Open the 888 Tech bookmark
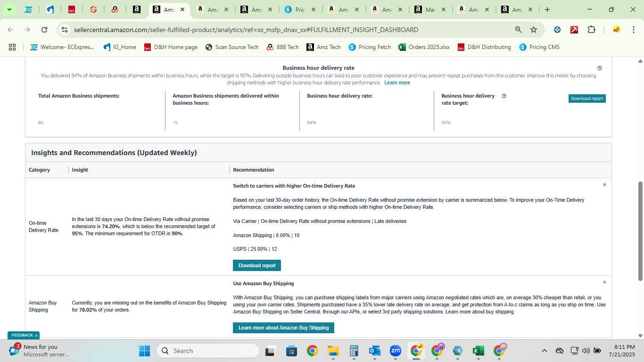This screenshot has height=362, width=644. [x=282, y=47]
